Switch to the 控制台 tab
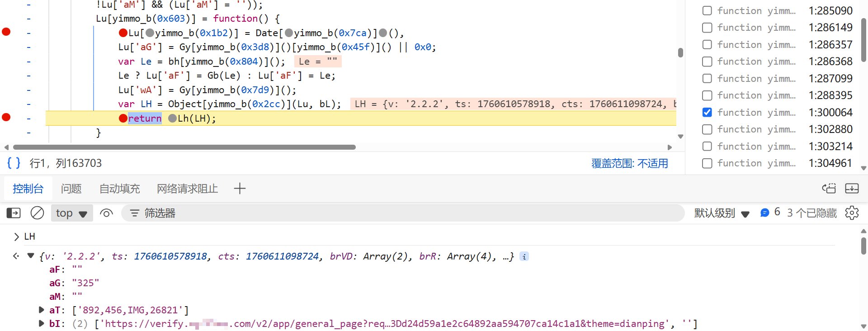Image resolution: width=868 pixels, height=331 pixels. coord(28,189)
